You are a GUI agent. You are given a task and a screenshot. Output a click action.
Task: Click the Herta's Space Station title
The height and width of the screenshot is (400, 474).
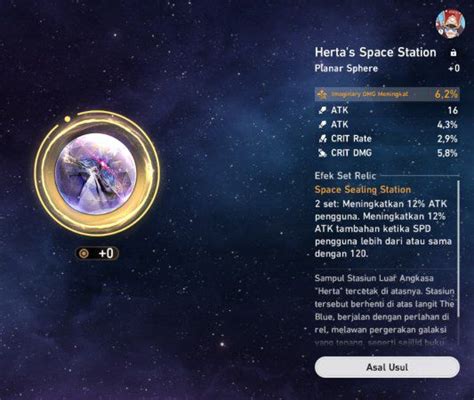pos(375,52)
